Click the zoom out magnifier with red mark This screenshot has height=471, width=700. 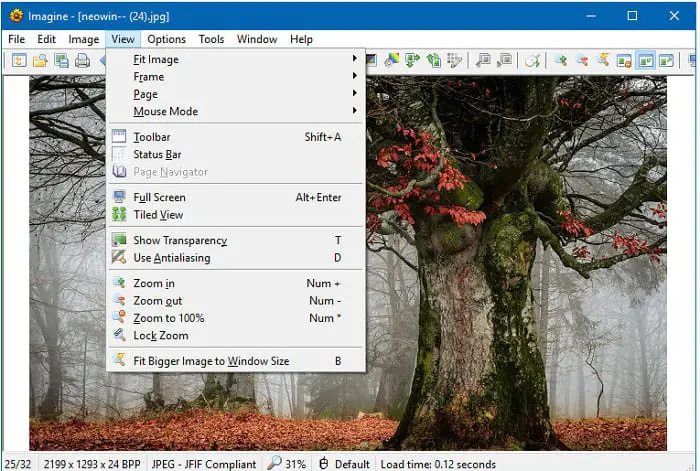point(582,60)
